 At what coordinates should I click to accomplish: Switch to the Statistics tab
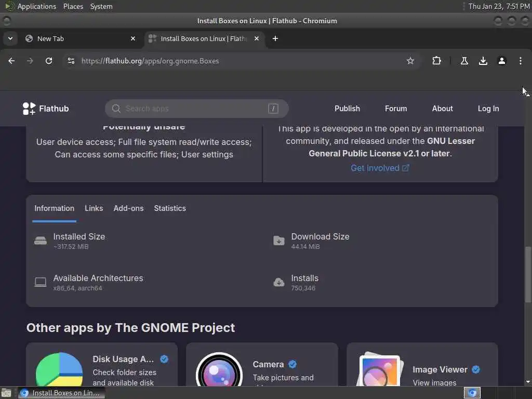click(x=170, y=208)
